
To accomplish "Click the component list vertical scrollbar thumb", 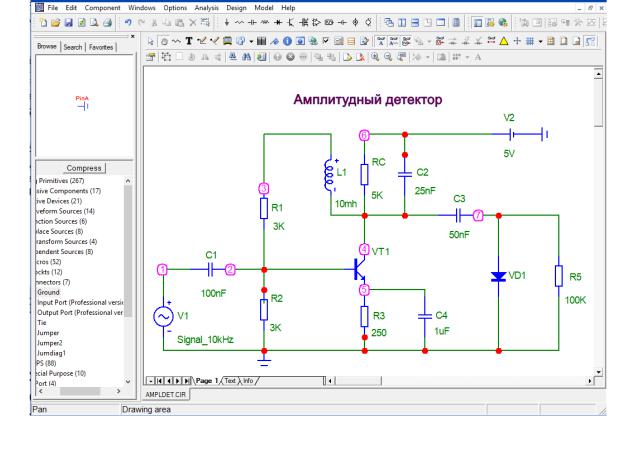I will [x=128, y=251].
